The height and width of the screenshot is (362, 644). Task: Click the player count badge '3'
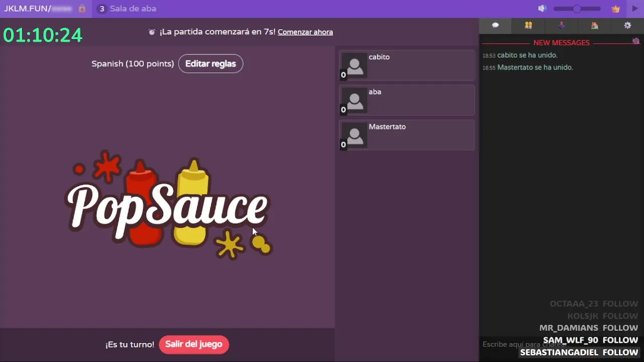pos(102,9)
